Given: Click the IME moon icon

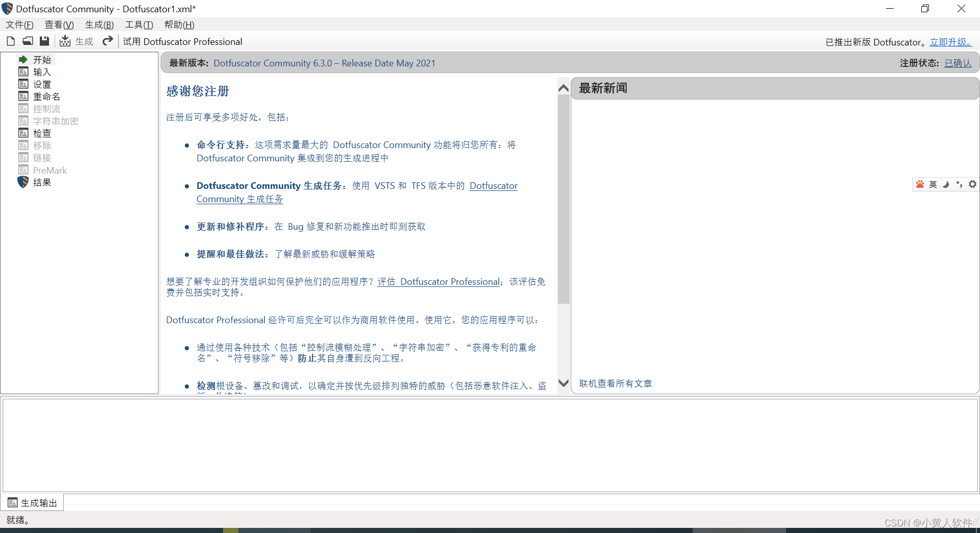Looking at the screenshot, I should click(946, 184).
